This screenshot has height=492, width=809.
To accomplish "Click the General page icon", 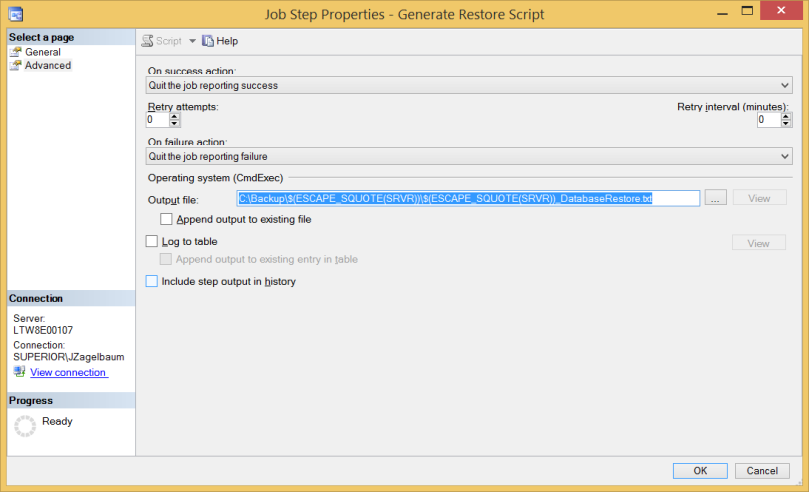I will point(16,52).
